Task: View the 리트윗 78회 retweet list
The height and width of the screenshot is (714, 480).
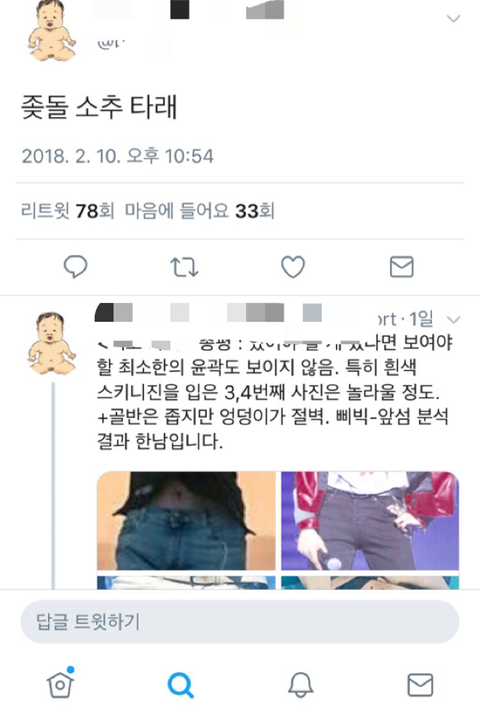Action: 67,211
